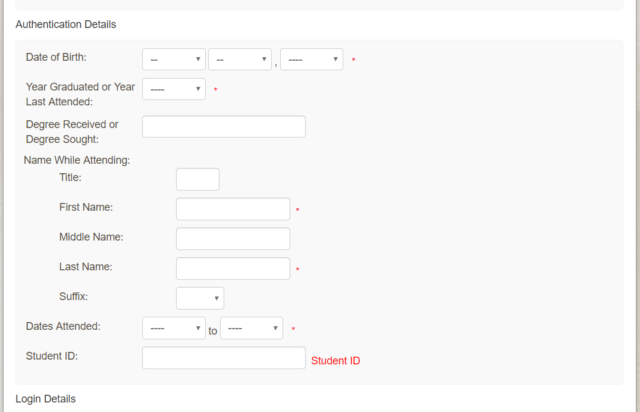640x412 pixels.
Task: Click into the First Name field
Action: click(233, 209)
